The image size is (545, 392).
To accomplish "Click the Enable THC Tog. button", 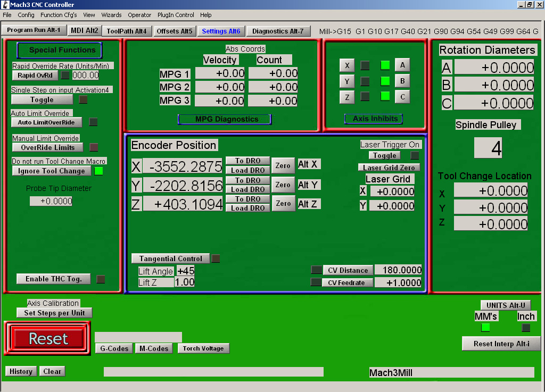I will pos(54,279).
